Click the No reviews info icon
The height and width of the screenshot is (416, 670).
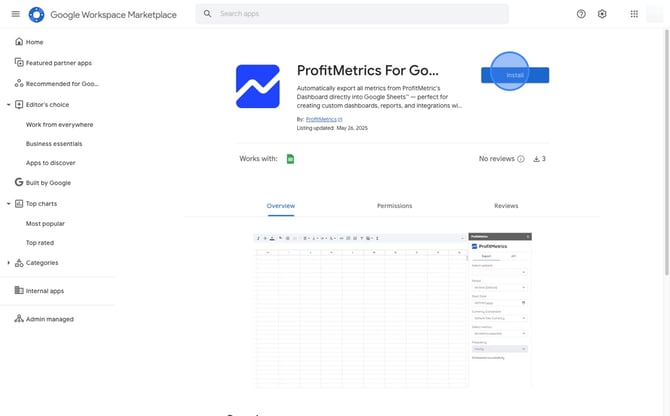click(x=520, y=159)
